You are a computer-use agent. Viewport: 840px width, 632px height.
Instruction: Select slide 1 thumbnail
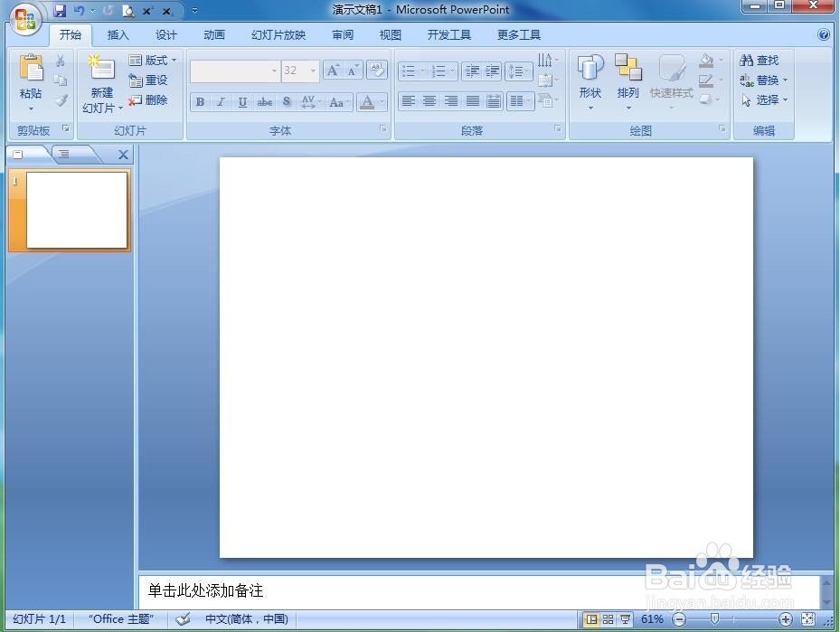[77, 210]
